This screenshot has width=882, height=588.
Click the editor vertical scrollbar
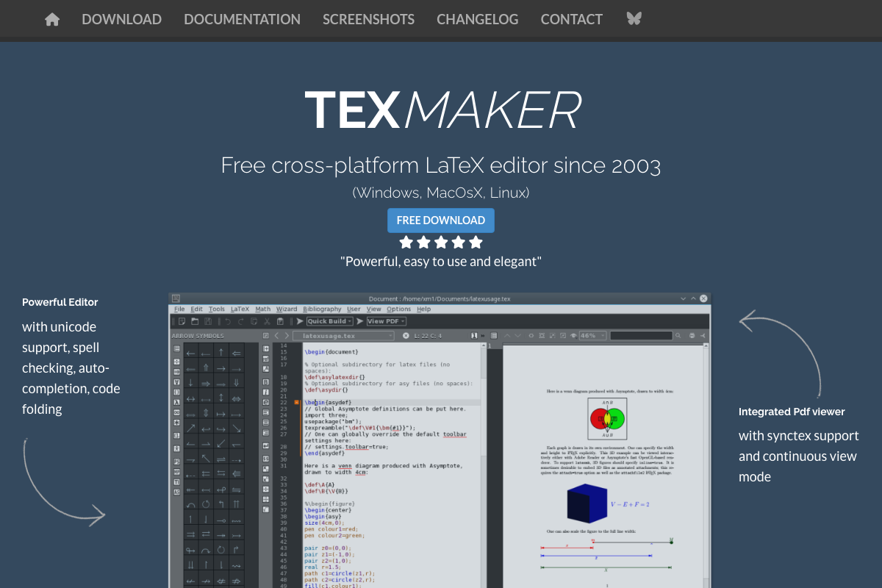(x=483, y=466)
